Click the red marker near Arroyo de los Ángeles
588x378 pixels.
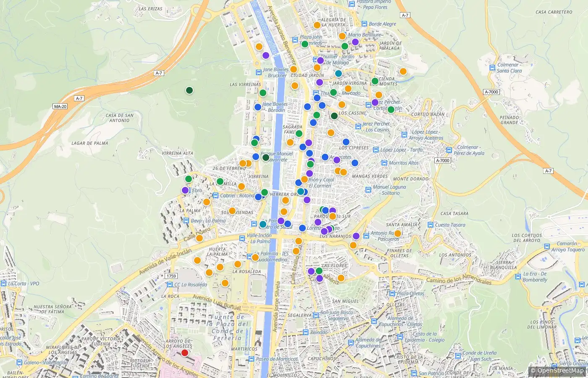[x=184, y=353]
